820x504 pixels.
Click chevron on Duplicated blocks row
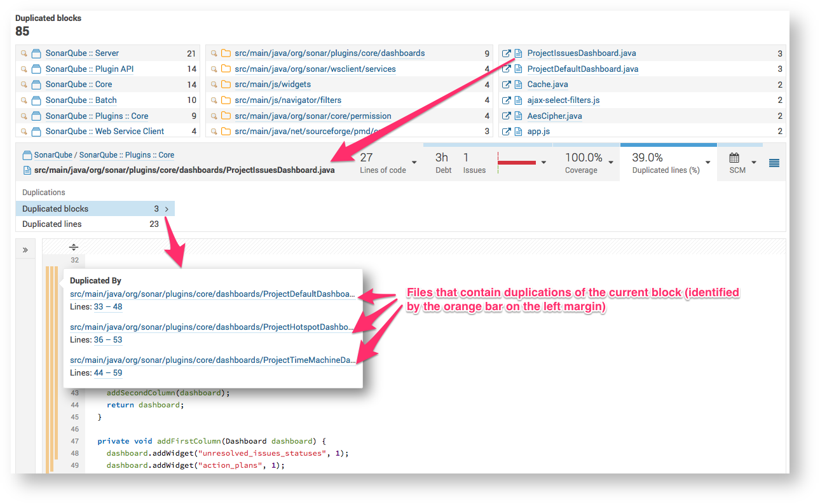tap(167, 209)
